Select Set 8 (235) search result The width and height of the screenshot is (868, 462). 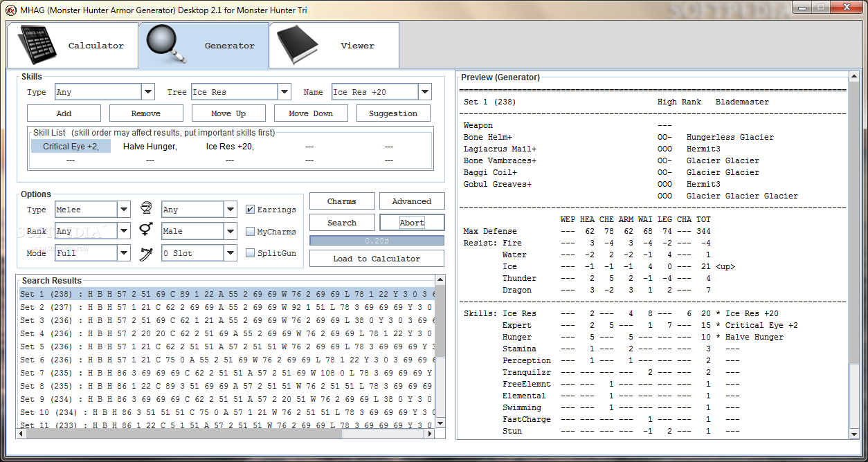point(226,386)
